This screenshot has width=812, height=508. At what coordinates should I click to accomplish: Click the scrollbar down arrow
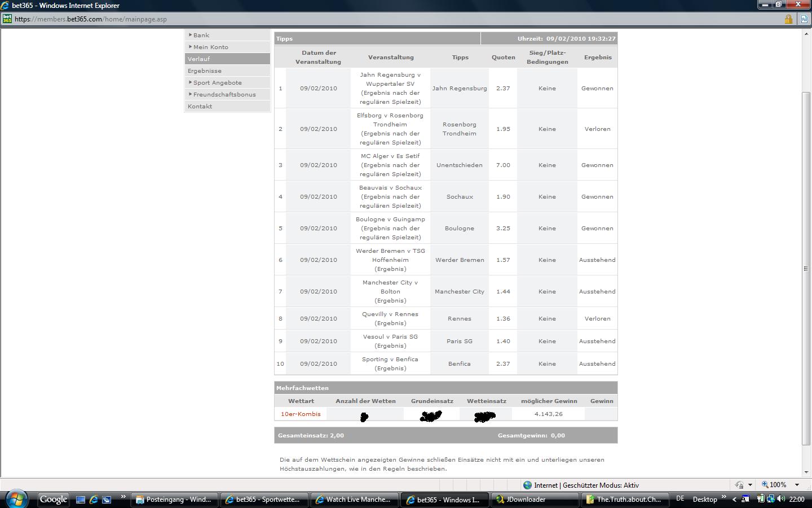[806, 472]
